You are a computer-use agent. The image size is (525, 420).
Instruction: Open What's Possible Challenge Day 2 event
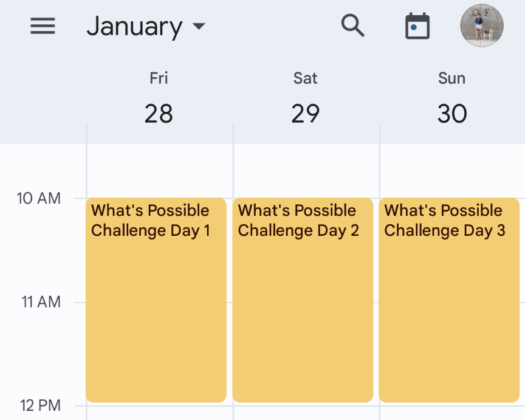(303, 300)
